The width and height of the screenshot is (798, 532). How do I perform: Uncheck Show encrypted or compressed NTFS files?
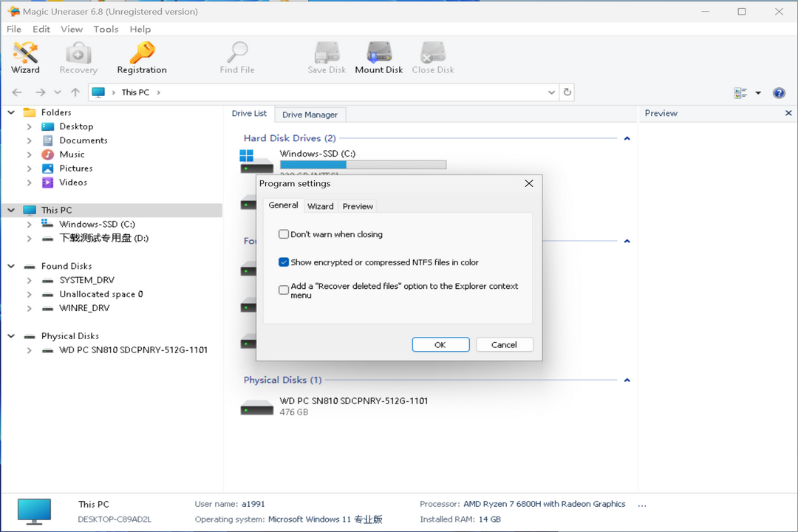284,262
